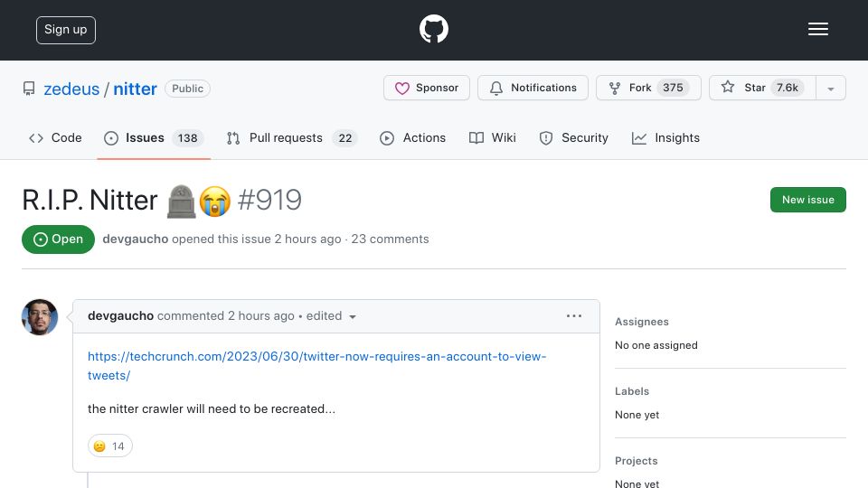
Task: Open the zedeus owner profile link
Action: (x=71, y=89)
